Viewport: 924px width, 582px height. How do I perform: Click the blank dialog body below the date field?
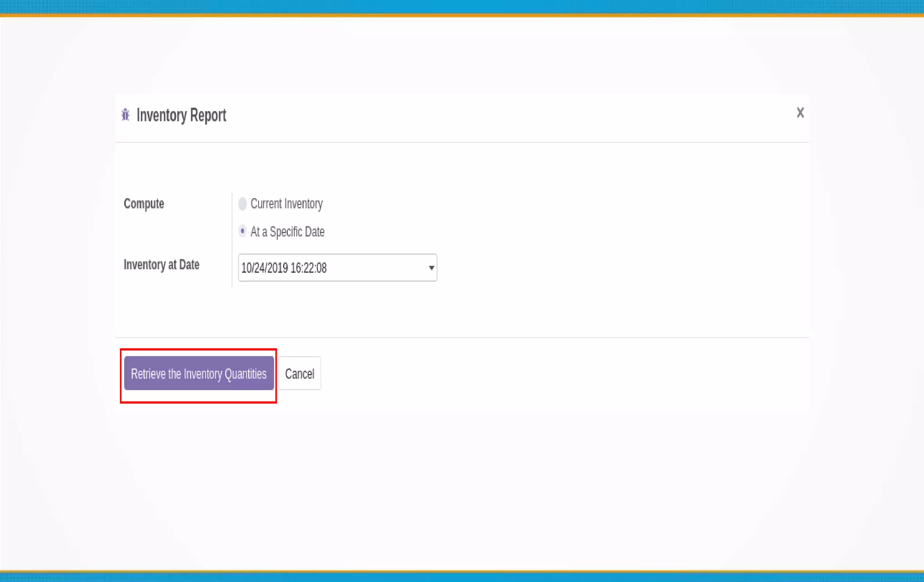451,311
